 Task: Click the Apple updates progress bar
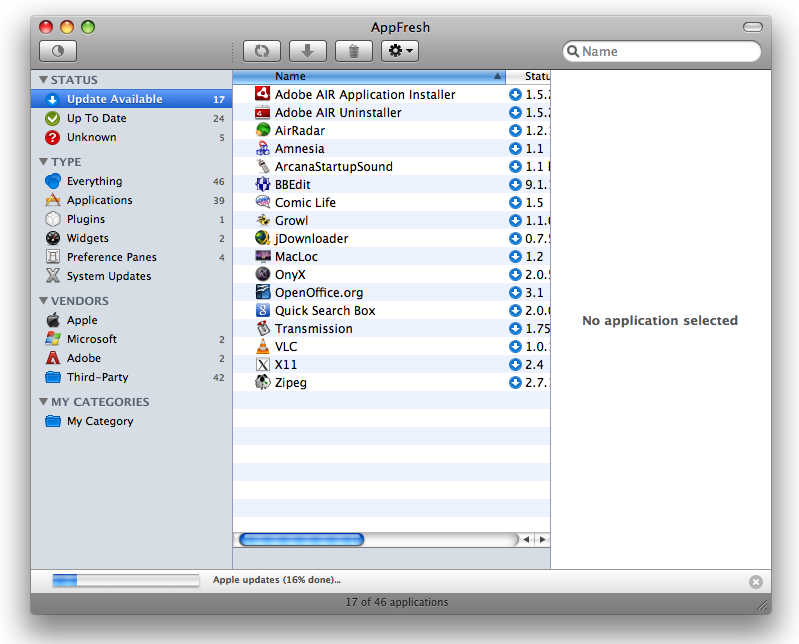[126, 580]
